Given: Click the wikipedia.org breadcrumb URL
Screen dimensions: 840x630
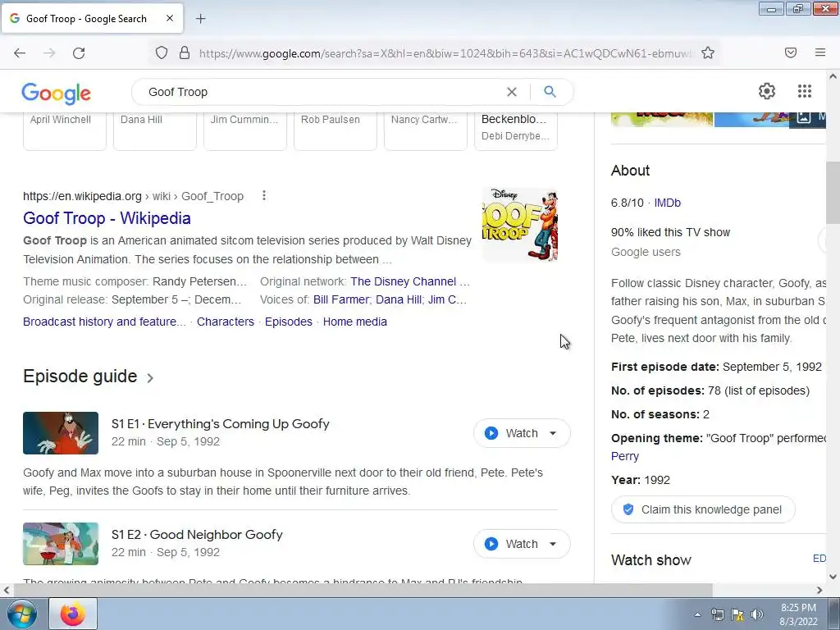Looking at the screenshot, I should click(133, 196).
